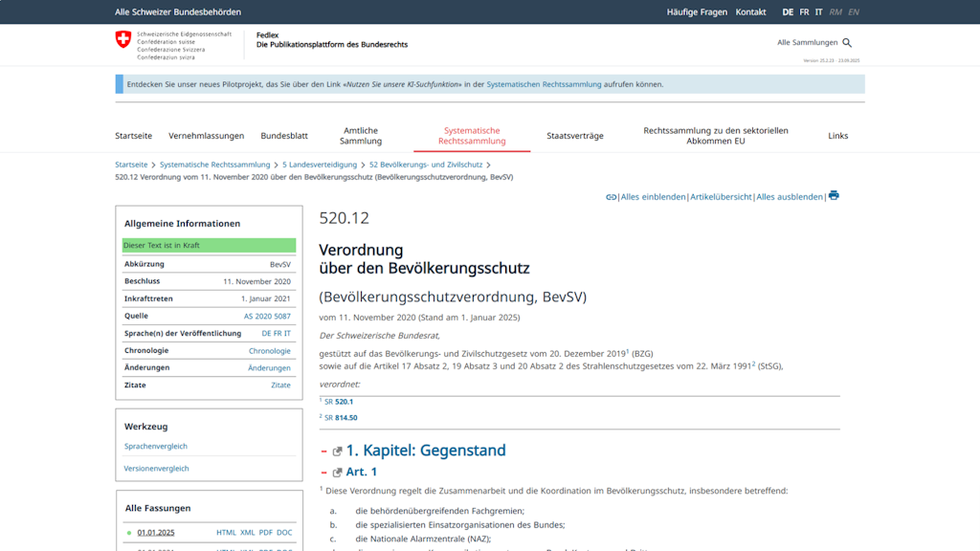Switch to the Bundesblatt tab
This screenshot has height=551, width=980.
click(x=284, y=136)
